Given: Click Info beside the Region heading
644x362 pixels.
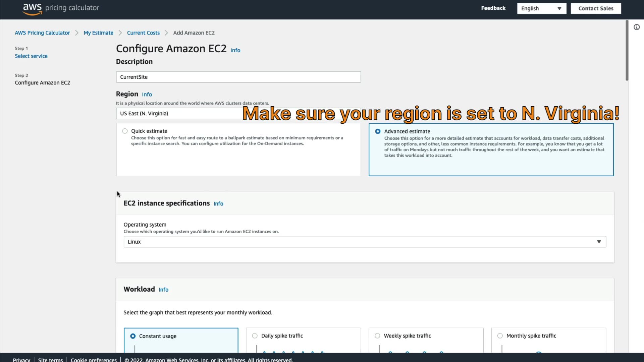Looking at the screenshot, I should click(147, 95).
